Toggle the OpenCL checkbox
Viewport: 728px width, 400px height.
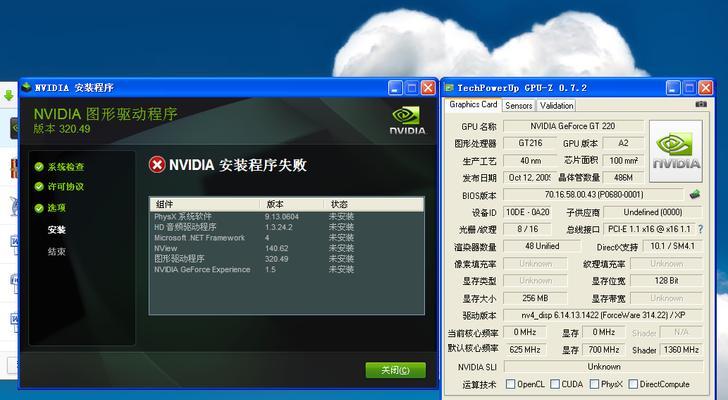(510, 384)
